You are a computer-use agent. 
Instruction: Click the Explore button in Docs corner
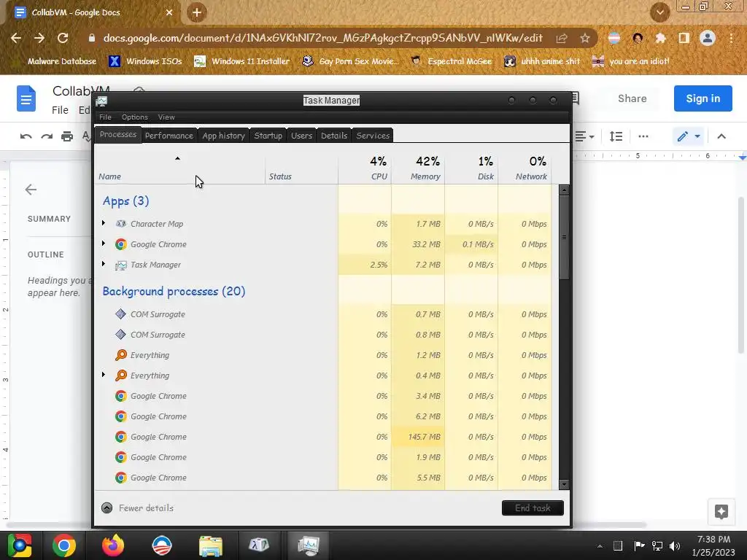tap(721, 512)
